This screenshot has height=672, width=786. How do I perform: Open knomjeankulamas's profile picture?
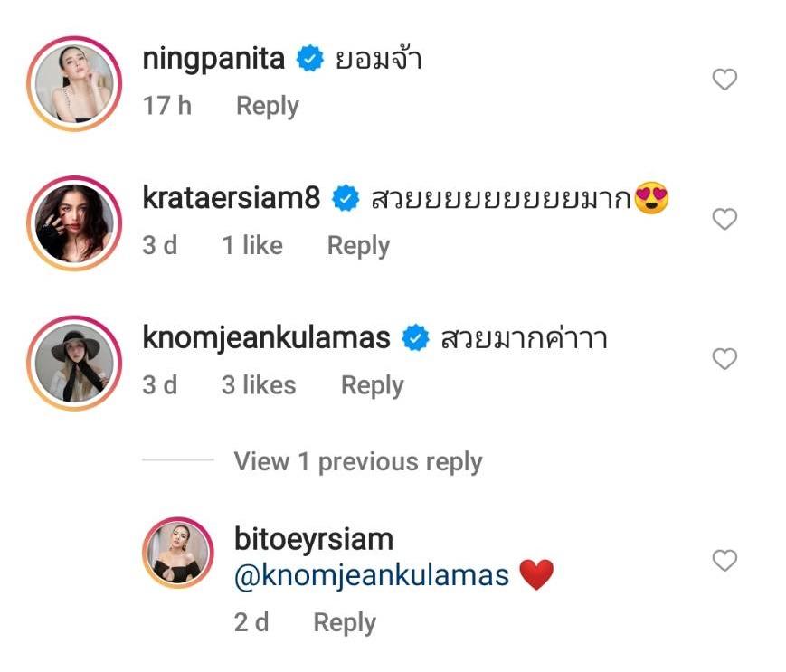click(75, 363)
